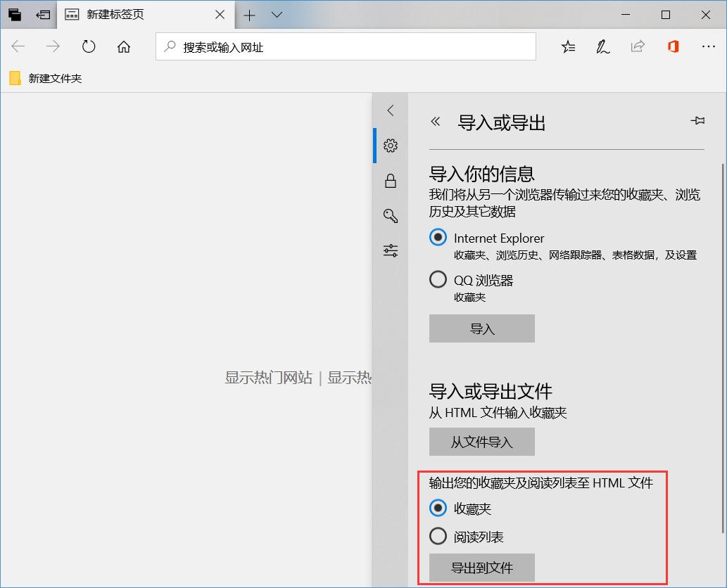Select 阅读列表 for export

tap(438, 536)
